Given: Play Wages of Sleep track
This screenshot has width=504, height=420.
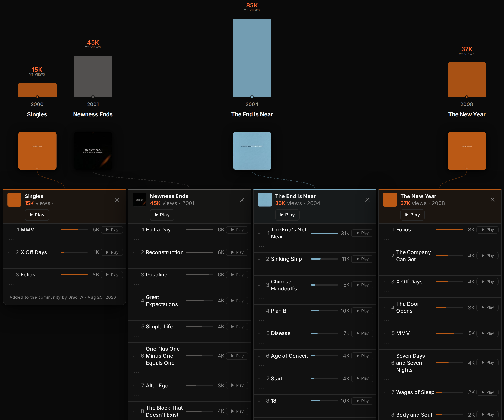Looking at the screenshot, I should [x=487, y=392].
